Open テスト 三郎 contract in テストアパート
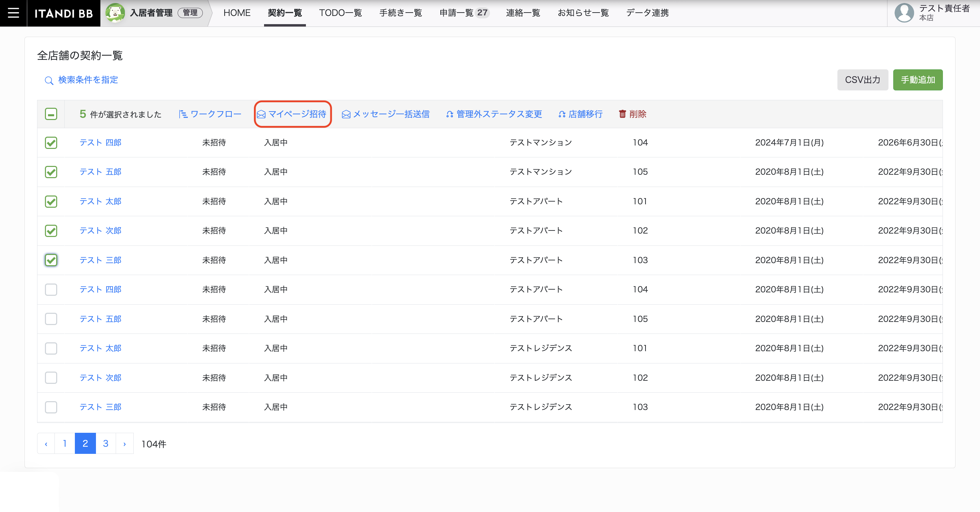Screen dimensions: 980x512 tap(100, 260)
